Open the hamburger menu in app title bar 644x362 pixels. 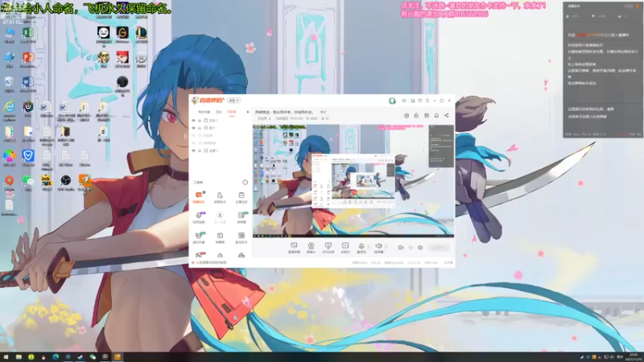click(427, 101)
